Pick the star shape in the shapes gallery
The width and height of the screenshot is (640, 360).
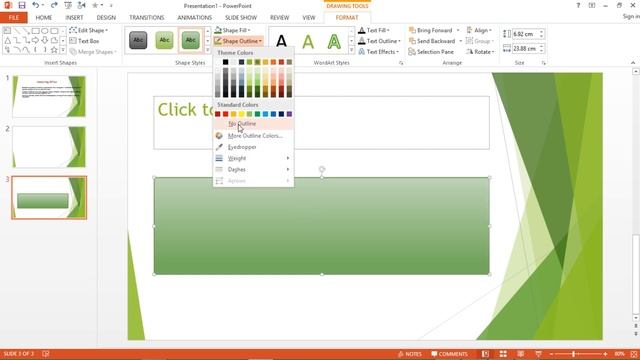[x=54, y=50]
